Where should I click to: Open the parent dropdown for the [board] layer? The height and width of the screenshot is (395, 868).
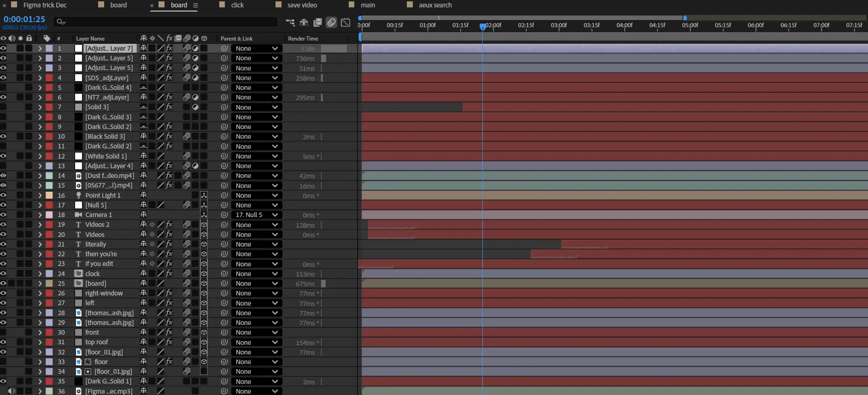click(257, 283)
